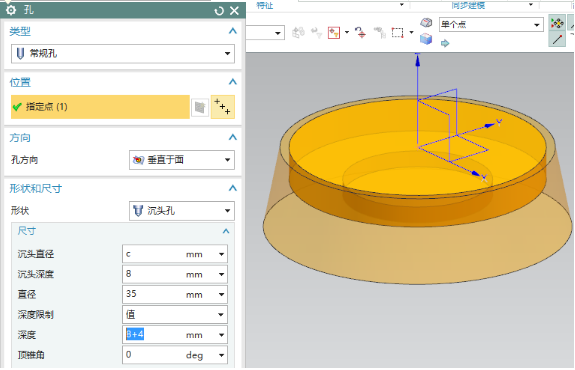The width and height of the screenshot is (575, 370).
Task: Collapse the 类型 section
Action: [x=232, y=31]
